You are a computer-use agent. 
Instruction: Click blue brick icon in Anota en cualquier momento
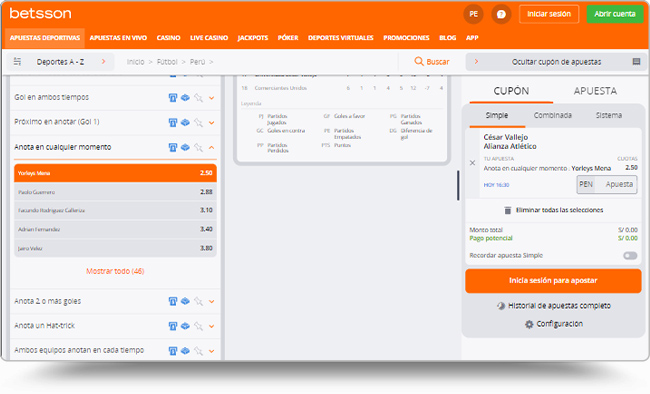pos(185,147)
